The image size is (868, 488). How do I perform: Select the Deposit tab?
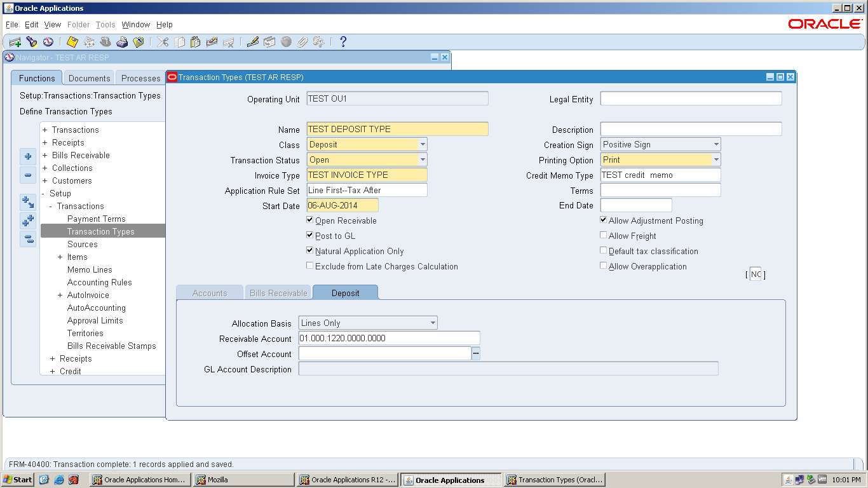click(346, 293)
